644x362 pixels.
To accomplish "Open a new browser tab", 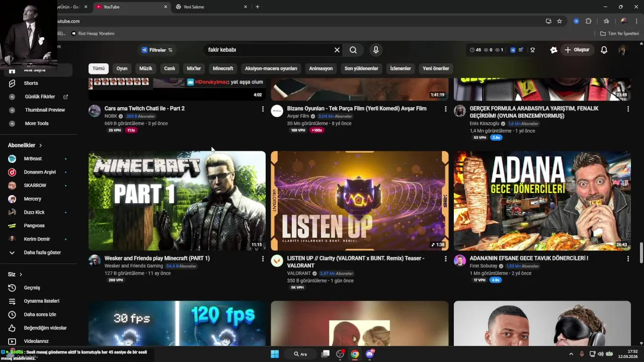I will point(258,7).
